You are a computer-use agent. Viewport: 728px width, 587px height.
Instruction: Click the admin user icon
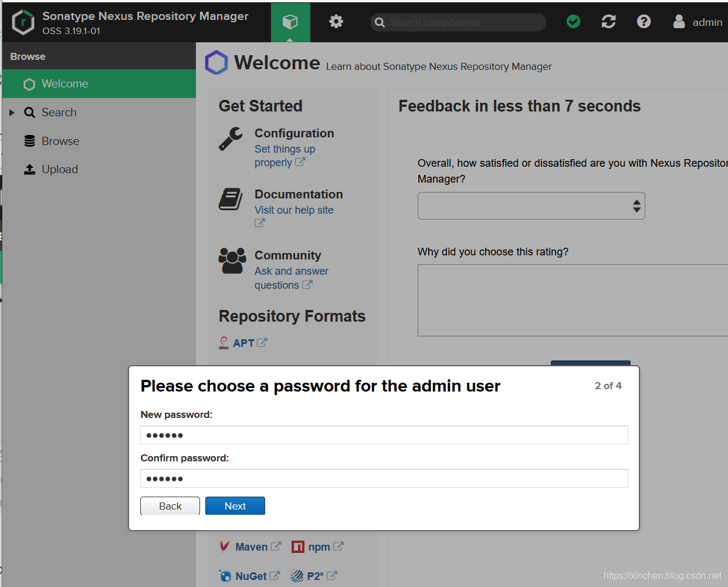tap(679, 22)
